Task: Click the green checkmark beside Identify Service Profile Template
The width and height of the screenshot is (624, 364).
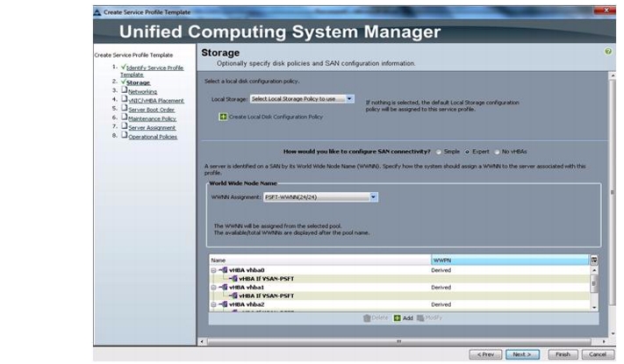Action: (124, 67)
